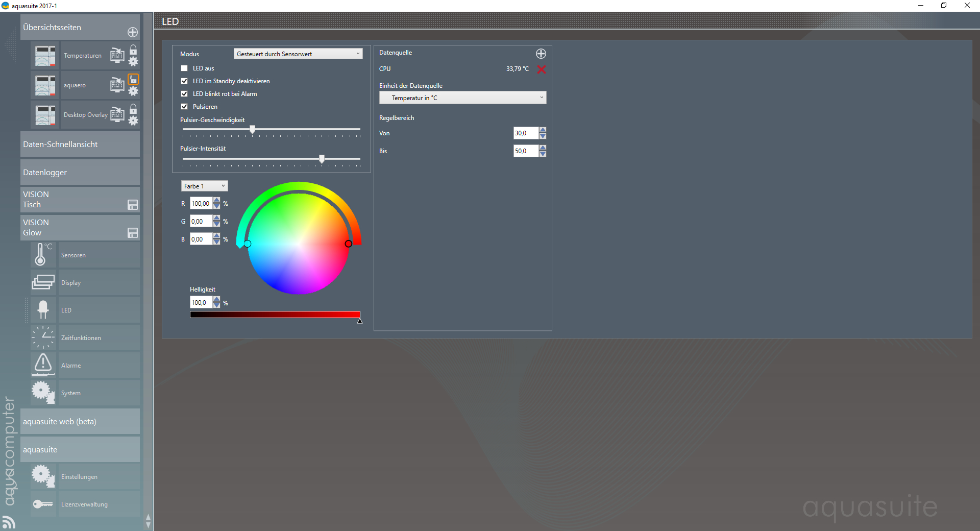980x531 pixels.
Task: Open aquasuite web (beta) section
Action: pos(80,422)
